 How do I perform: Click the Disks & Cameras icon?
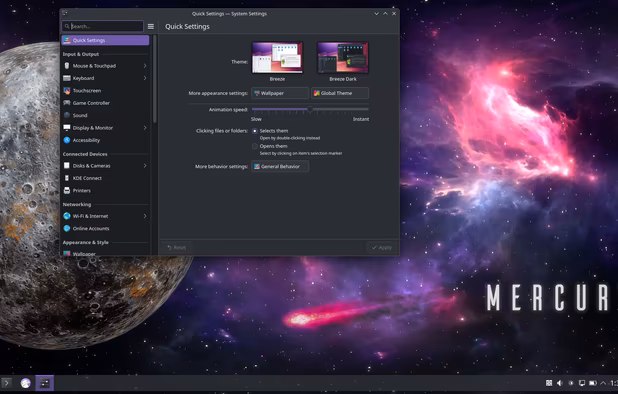pos(67,165)
